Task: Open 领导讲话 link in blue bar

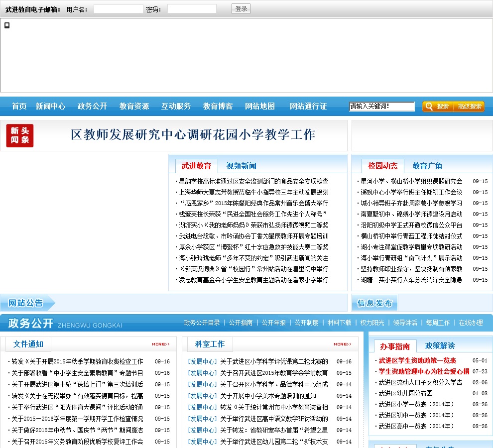Action: pyautogui.click(x=405, y=323)
